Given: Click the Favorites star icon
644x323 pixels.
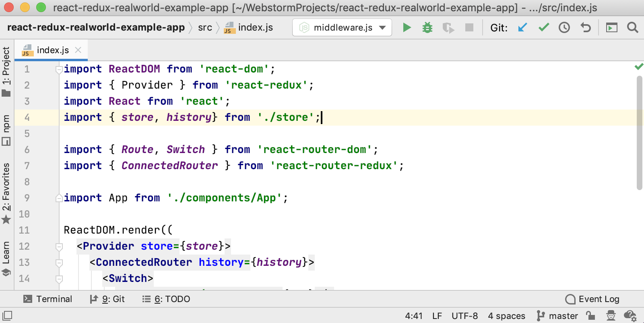Looking at the screenshot, I should [x=6, y=219].
